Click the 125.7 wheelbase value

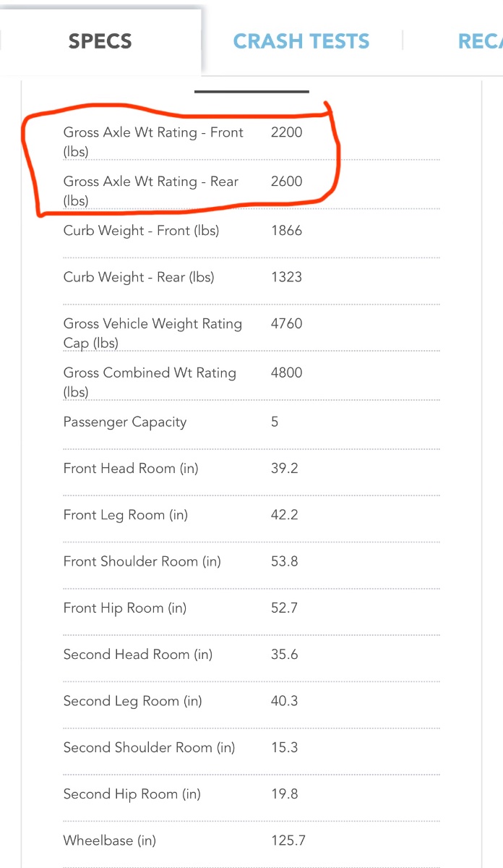click(x=288, y=841)
